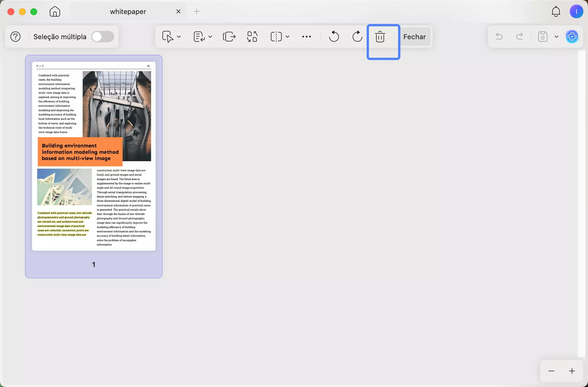
Task: Open the notifications bell
Action: click(x=556, y=12)
